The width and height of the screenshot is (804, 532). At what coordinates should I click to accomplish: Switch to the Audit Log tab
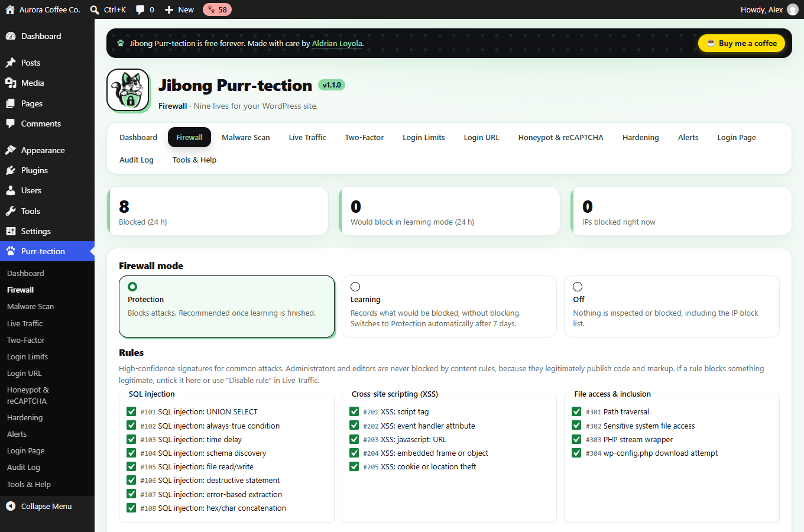point(137,160)
